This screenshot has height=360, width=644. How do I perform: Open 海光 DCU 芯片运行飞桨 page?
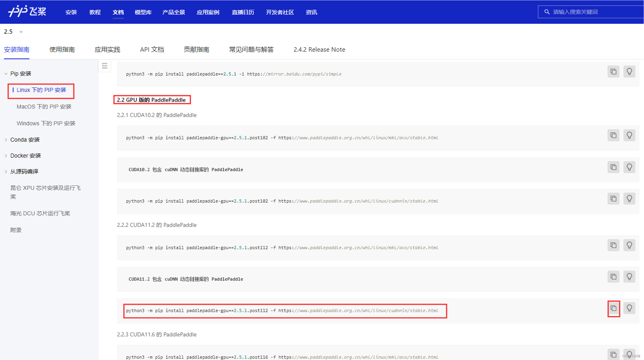(40, 213)
